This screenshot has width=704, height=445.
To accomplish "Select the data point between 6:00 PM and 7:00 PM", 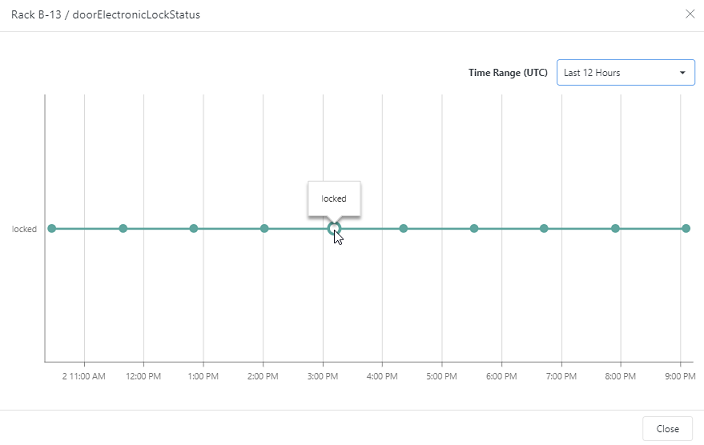I will click(x=544, y=229).
